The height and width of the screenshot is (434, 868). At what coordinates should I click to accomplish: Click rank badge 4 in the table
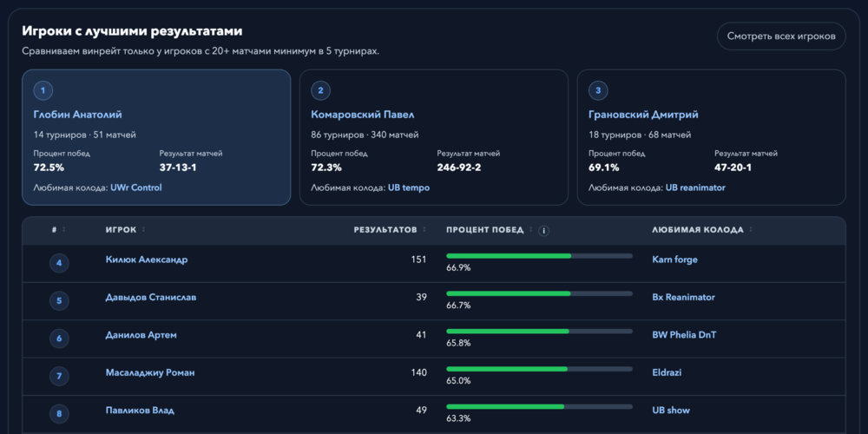59,262
